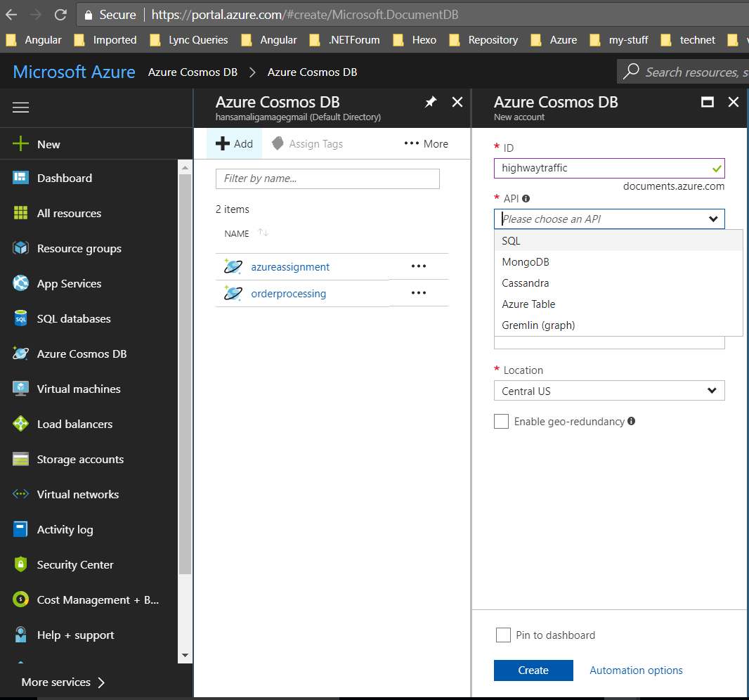Pin the Azure Cosmos DB blade
Viewport: 749px width, 700px height.
coord(431,102)
